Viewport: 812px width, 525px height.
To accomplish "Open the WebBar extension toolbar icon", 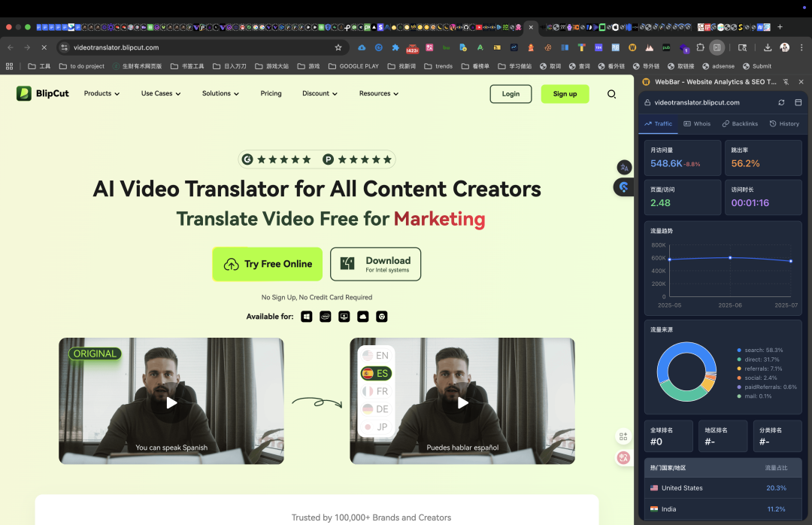I will [632, 47].
